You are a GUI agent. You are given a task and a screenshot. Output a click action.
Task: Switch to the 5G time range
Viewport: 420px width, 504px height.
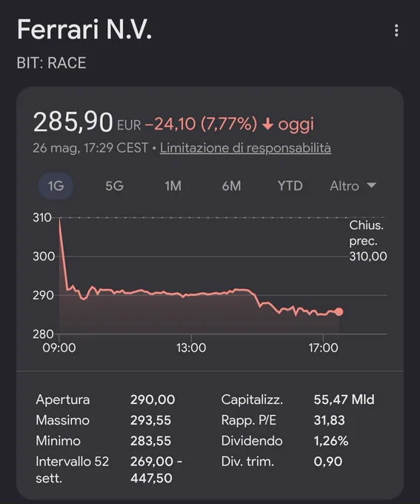point(114,186)
